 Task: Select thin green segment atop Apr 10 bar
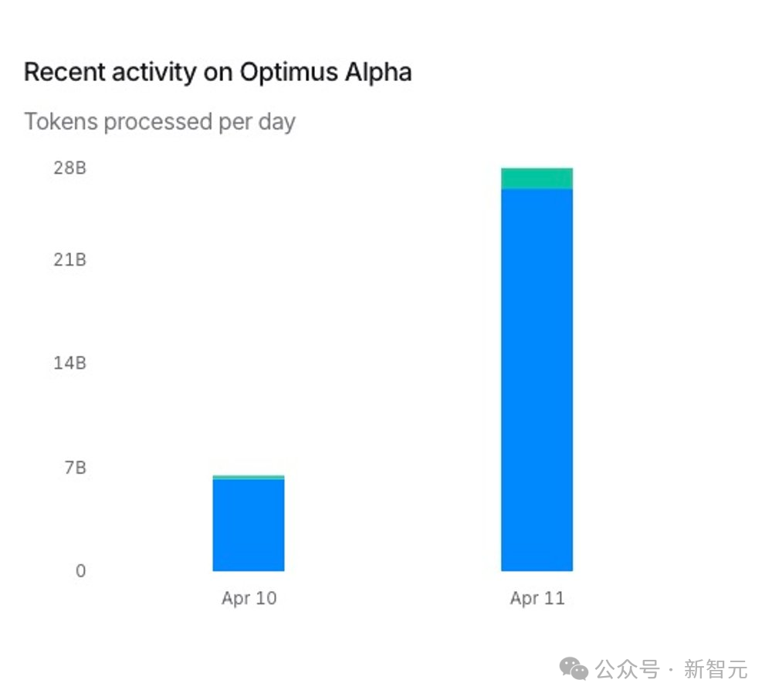coord(249,477)
